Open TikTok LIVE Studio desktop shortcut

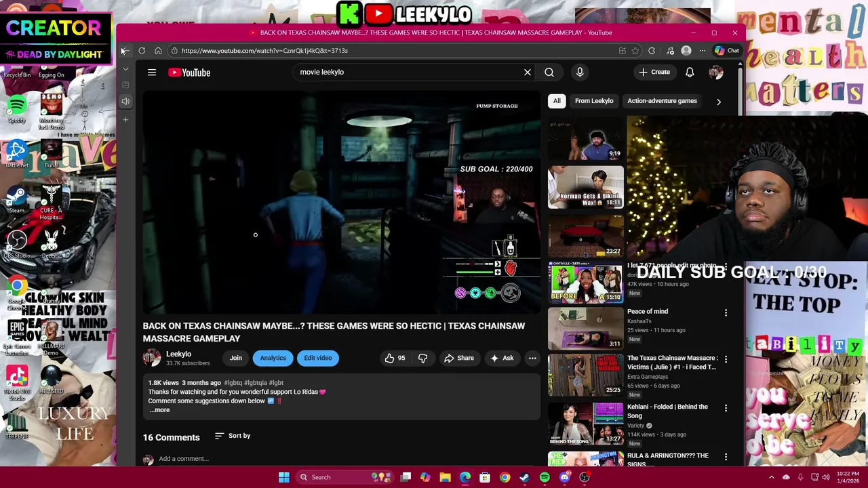coord(17,384)
